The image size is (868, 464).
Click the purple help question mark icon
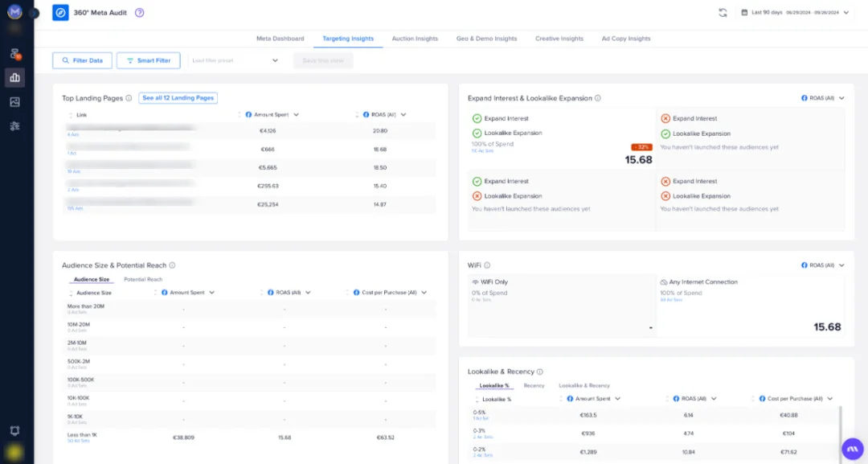point(140,13)
